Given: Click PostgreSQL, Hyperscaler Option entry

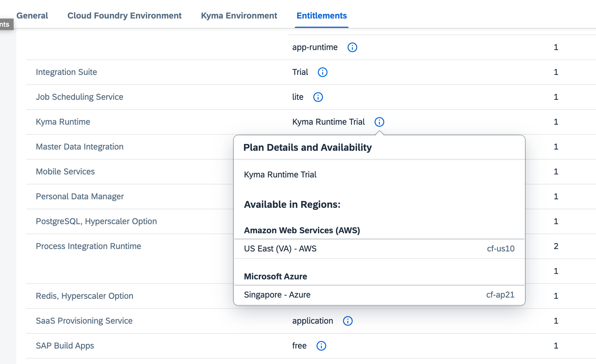Looking at the screenshot, I should [x=96, y=221].
